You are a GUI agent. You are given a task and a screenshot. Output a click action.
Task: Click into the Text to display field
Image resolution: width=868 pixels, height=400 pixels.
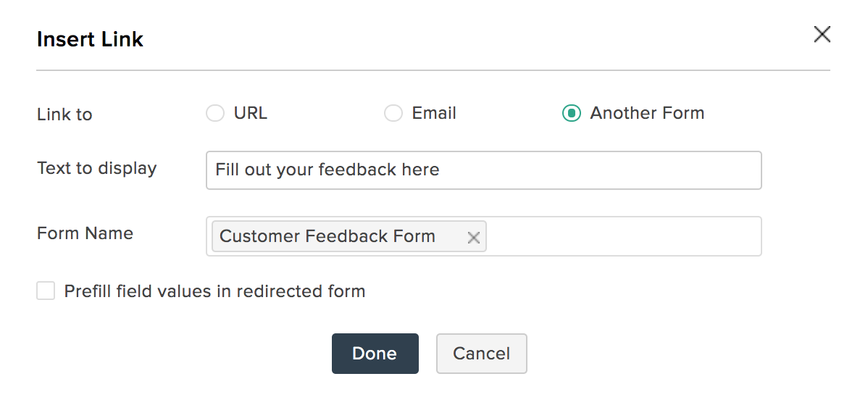pyautogui.click(x=484, y=170)
